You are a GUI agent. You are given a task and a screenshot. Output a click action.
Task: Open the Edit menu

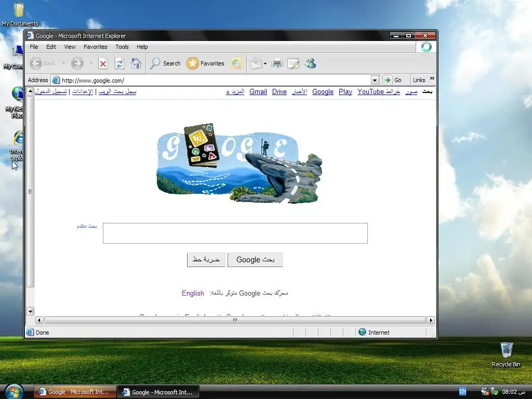(x=51, y=47)
